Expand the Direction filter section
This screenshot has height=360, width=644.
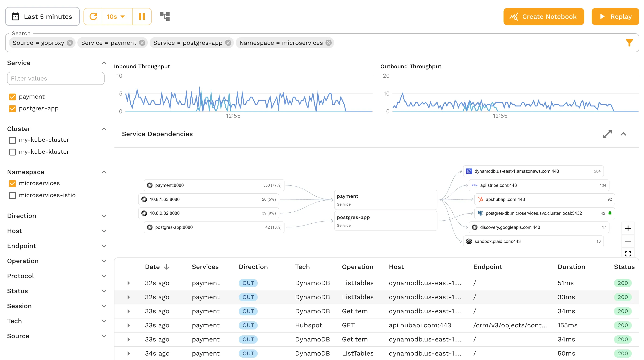104,216
